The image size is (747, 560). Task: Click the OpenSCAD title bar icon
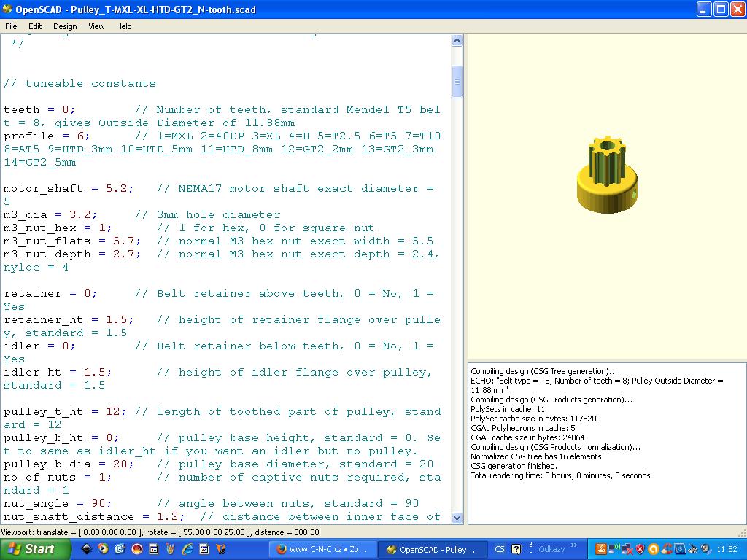pyautogui.click(x=9, y=9)
